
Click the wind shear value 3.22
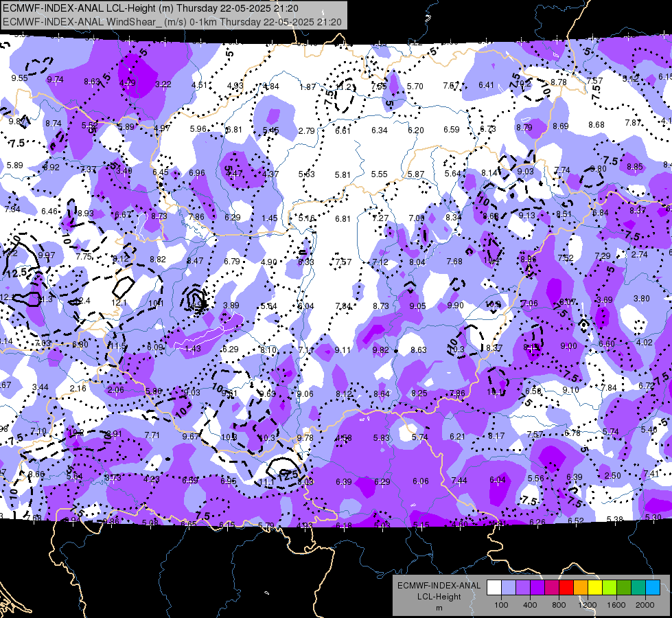[x=163, y=84]
